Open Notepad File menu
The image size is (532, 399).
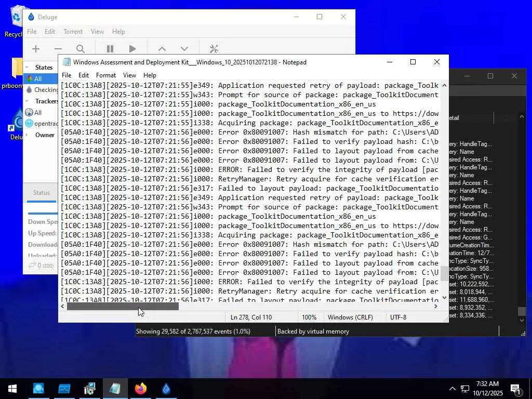pos(66,75)
